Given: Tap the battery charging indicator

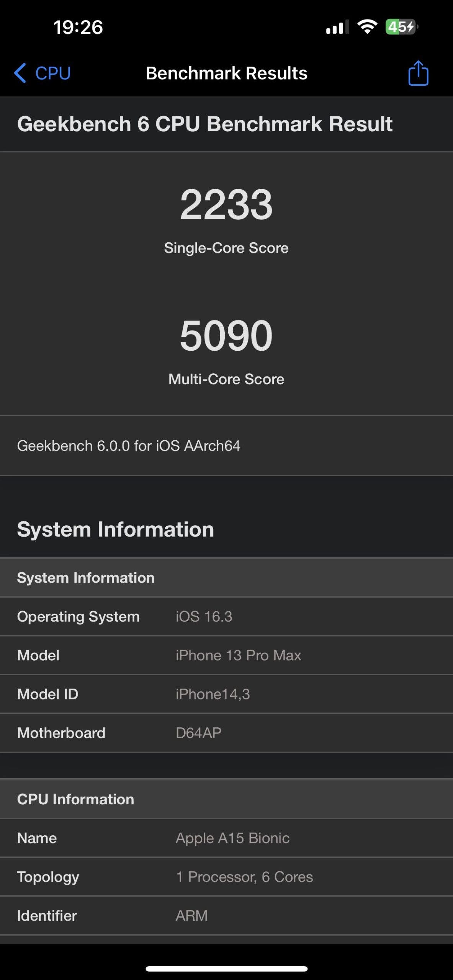Looking at the screenshot, I should [402, 27].
